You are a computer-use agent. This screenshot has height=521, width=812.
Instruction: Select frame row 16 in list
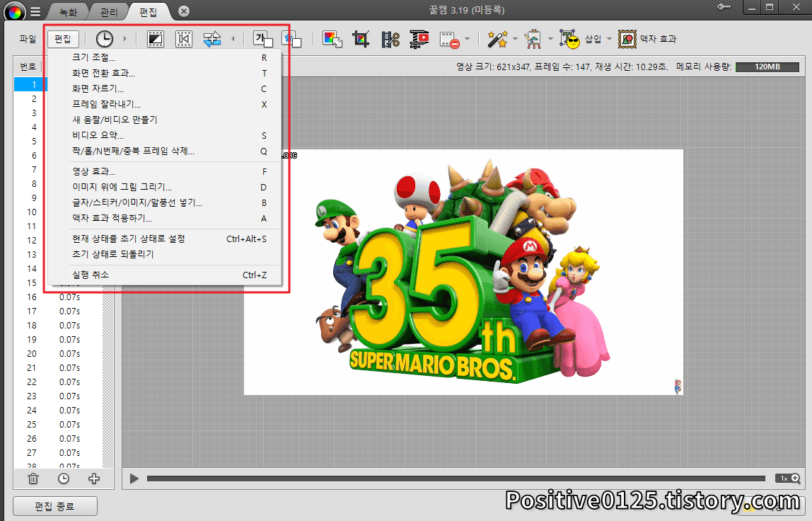click(x=58, y=297)
